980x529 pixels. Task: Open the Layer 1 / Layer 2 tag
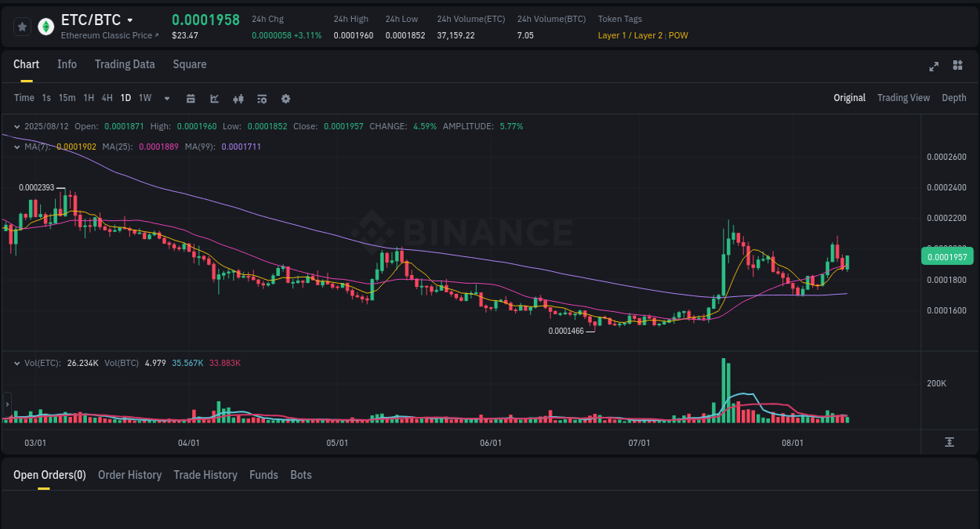tap(630, 35)
